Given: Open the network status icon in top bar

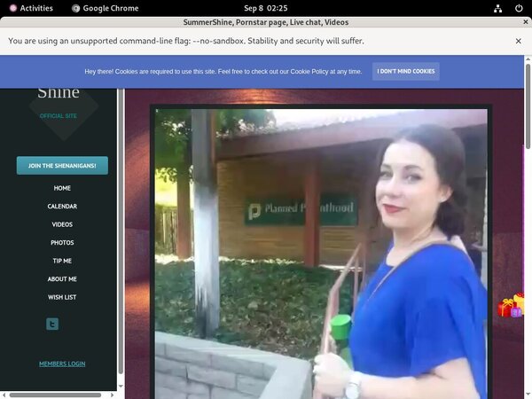Looking at the screenshot, I should pyautogui.click(x=497, y=8).
